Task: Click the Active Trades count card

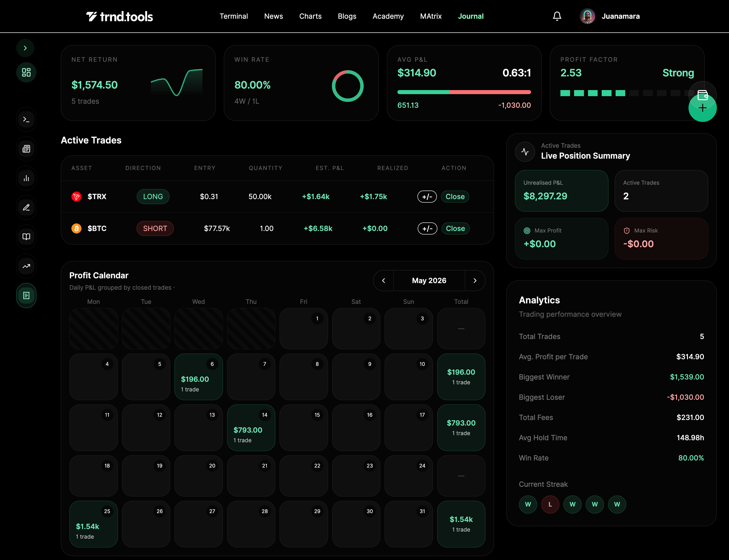Action: tap(661, 191)
